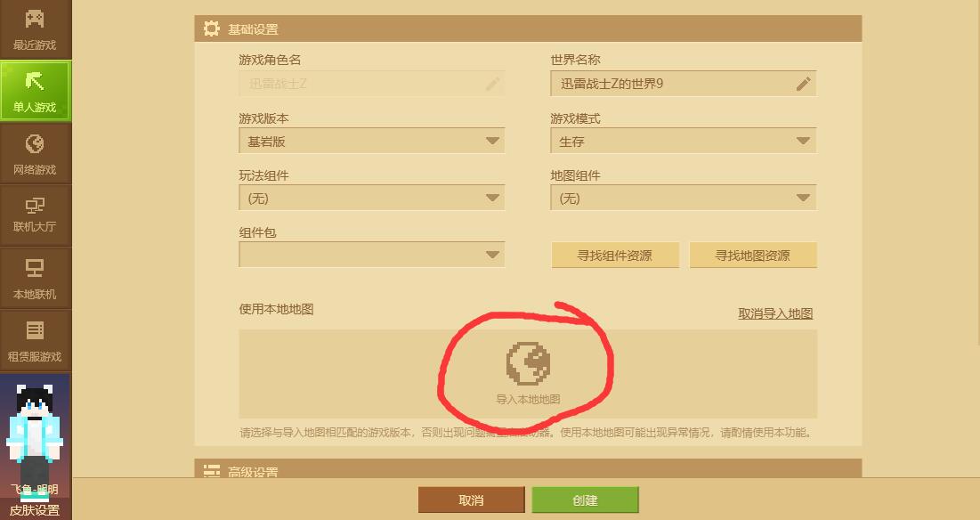This screenshot has width=980, height=520.
Task: Open the 玩法组件 dropdown
Action: coord(372,199)
